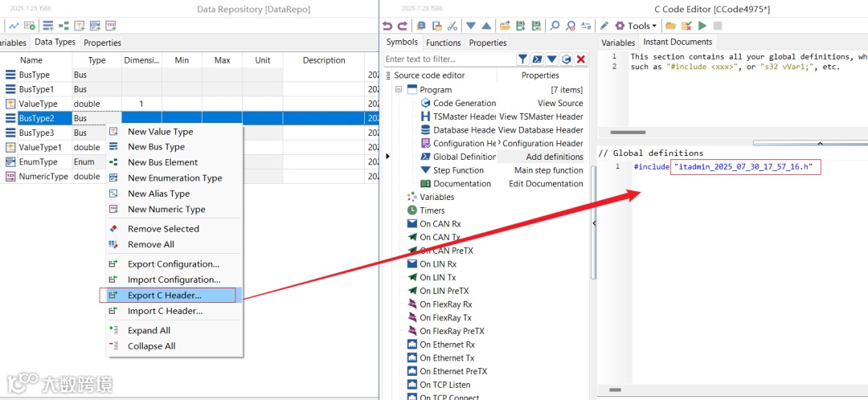
Task: Click the add Bus Type toolbar icon
Action: coord(48,26)
